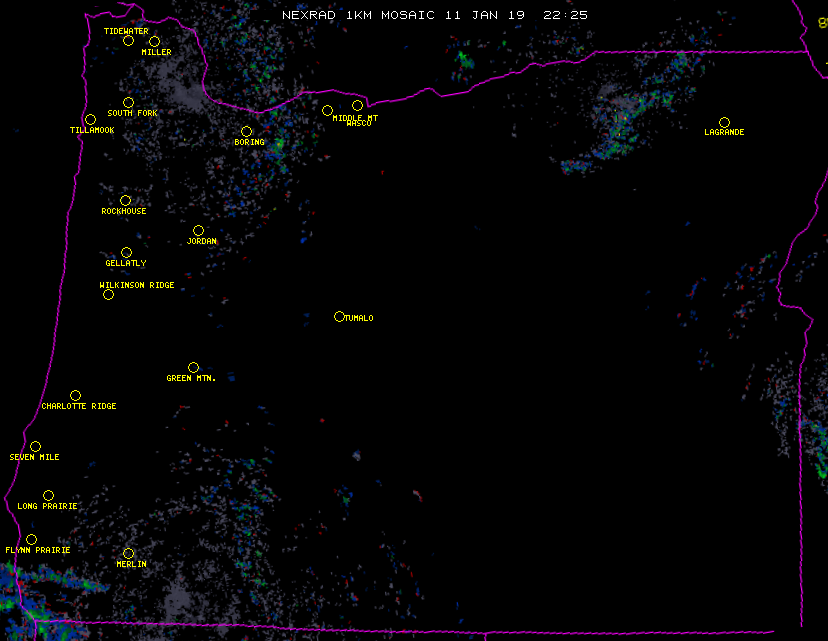828x641 pixels.
Task: Click the Green Mtn. station marker
Action: (x=193, y=368)
